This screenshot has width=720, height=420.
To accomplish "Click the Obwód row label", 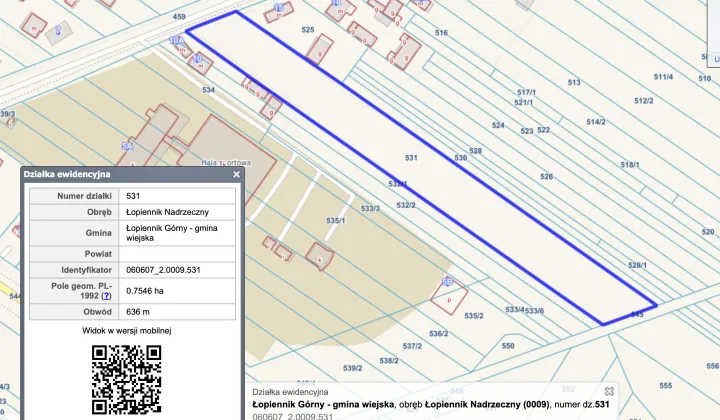I will pos(97,312).
